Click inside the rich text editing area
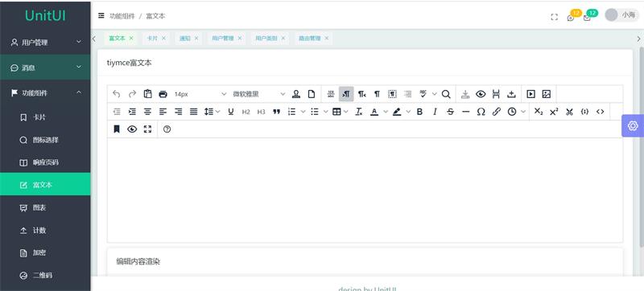The height and width of the screenshot is (291, 644). point(365,191)
